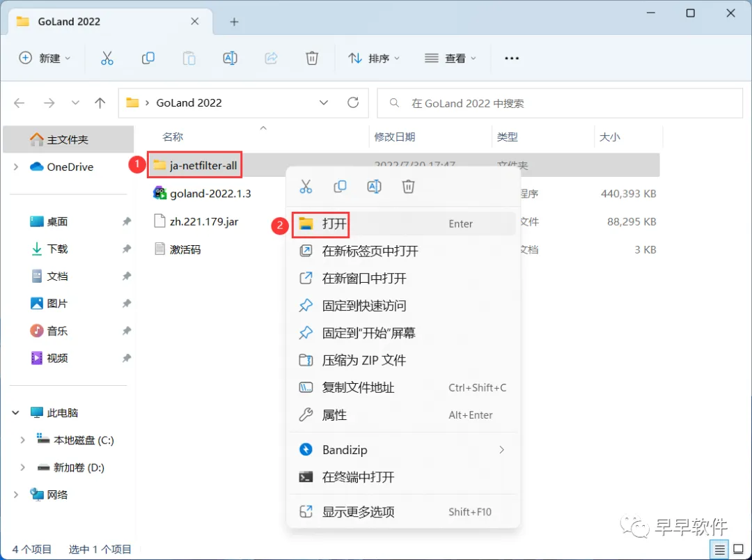
Task: Open the Bandizip submenu
Action: click(x=403, y=450)
